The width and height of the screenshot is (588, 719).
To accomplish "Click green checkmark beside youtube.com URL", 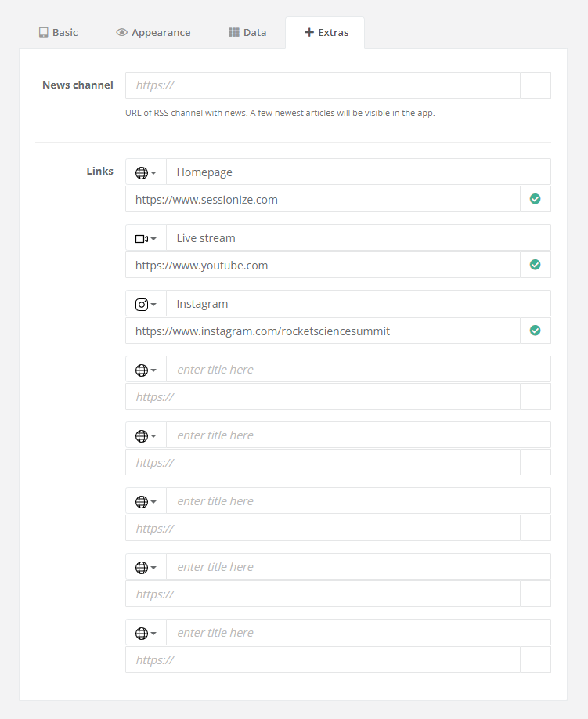I will [536, 265].
